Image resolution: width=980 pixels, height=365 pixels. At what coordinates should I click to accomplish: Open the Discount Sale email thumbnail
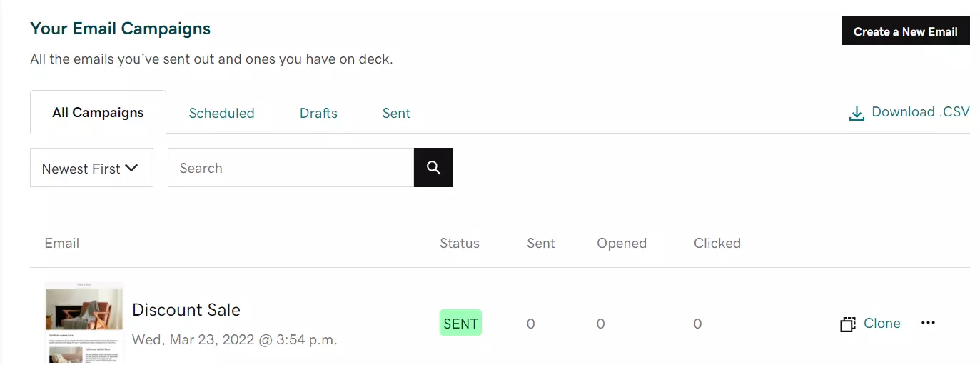[84, 324]
